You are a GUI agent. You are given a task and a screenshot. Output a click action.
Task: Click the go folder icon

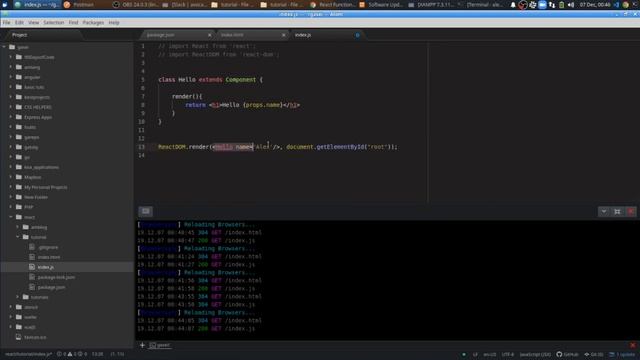tap(19, 157)
